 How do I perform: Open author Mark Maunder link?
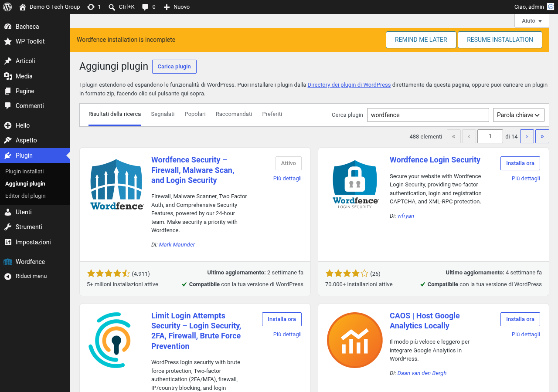[x=177, y=245]
